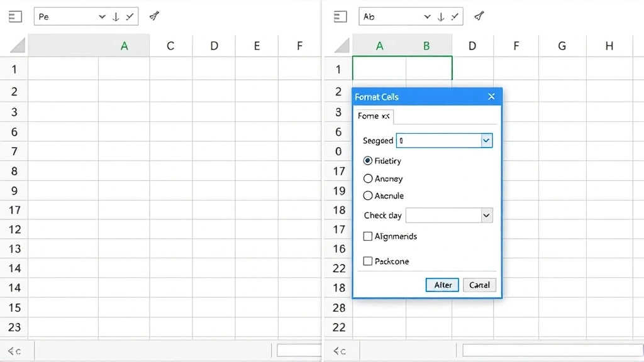Select the brush icon on the right sheet
Image resolution: width=644 pixels, height=362 pixels.
pyautogui.click(x=479, y=16)
